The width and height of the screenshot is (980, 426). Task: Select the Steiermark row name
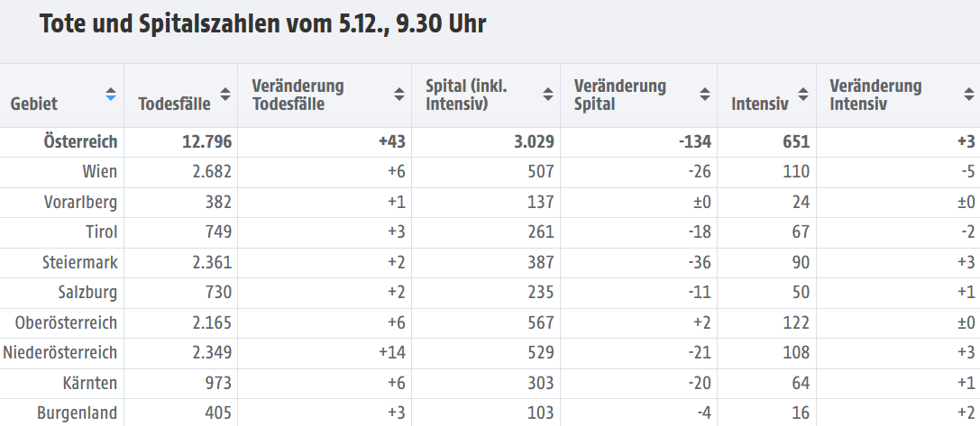tap(80, 262)
